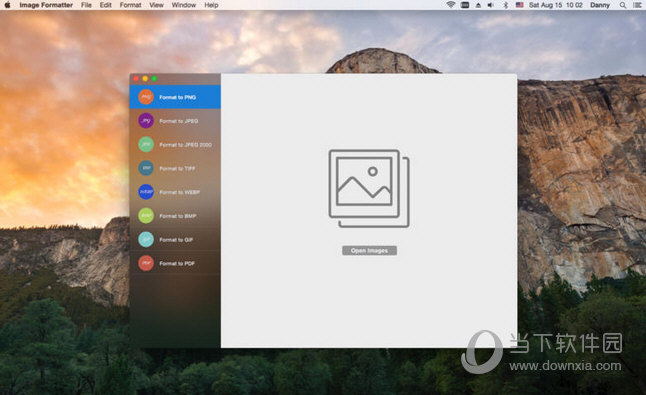Viewport: 646px width, 395px height.
Task: Open the Apple menu
Action: pos(7,5)
